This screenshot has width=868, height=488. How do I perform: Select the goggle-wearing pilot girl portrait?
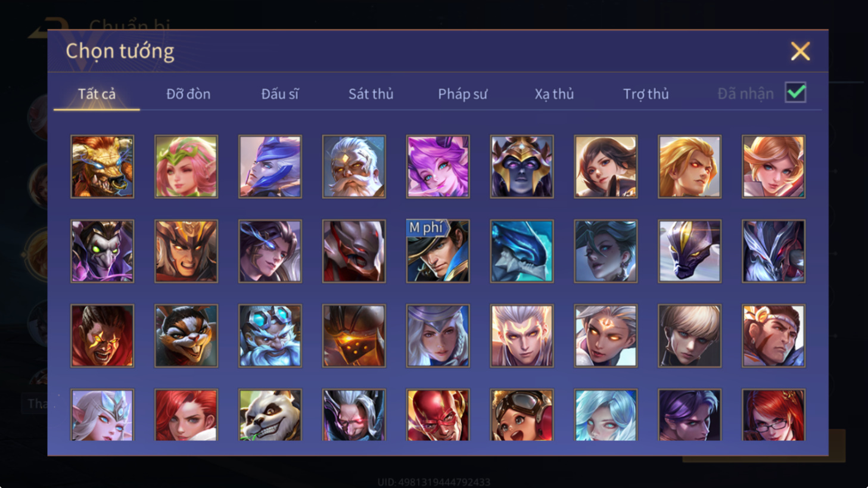522,415
